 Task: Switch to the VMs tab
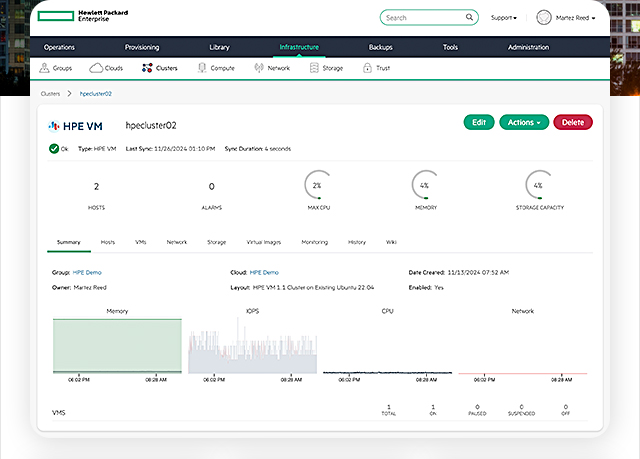[141, 242]
